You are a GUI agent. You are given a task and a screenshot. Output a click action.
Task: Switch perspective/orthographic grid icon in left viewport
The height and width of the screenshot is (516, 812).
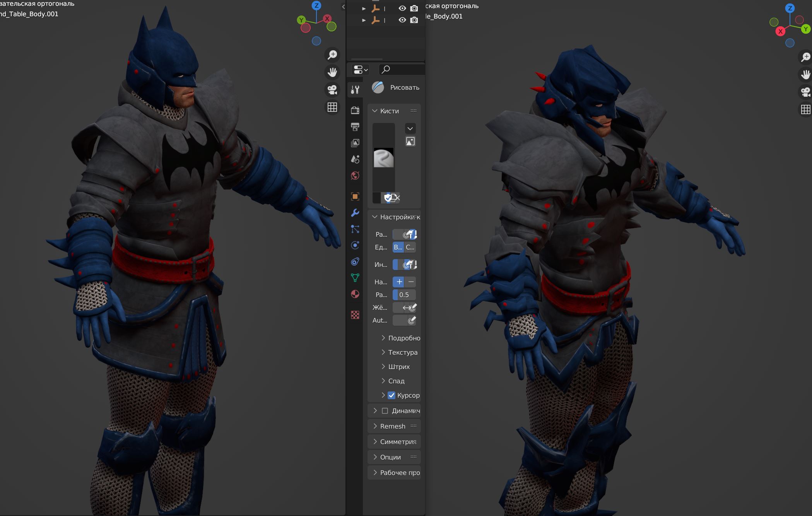click(x=332, y=107)
